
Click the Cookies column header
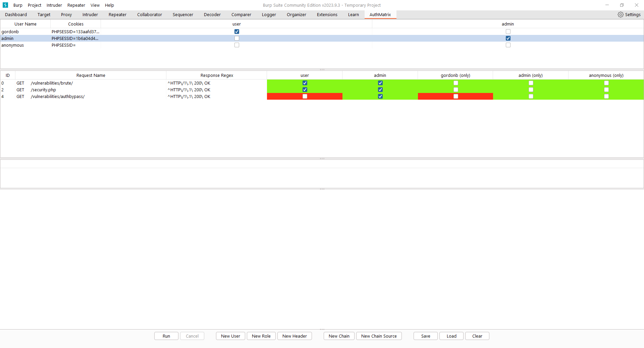click(x=76, y=24)
